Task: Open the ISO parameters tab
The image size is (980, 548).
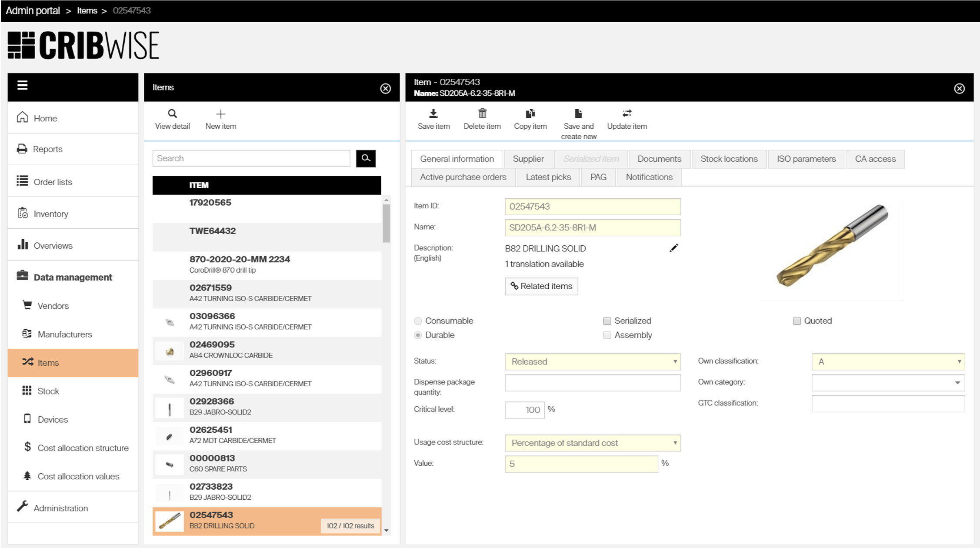Action: click(x=806, y=159)
